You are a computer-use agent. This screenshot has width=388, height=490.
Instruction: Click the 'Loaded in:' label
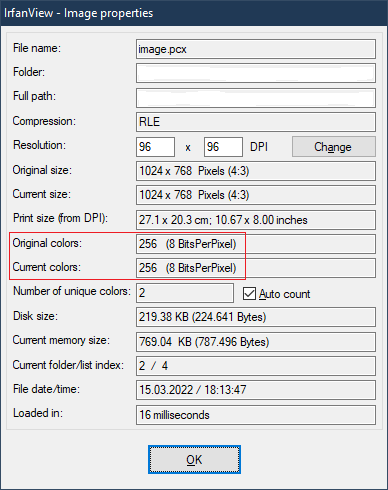coord(38,413)
